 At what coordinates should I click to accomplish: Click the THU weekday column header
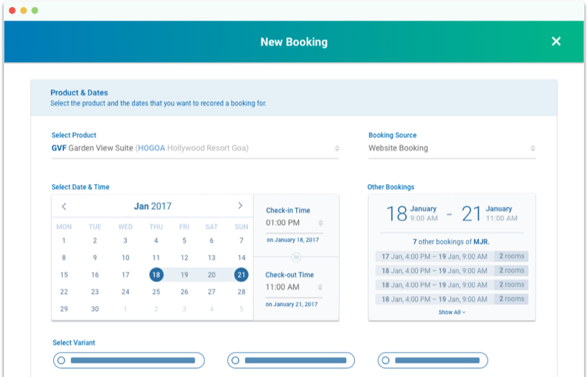point(156,226)
